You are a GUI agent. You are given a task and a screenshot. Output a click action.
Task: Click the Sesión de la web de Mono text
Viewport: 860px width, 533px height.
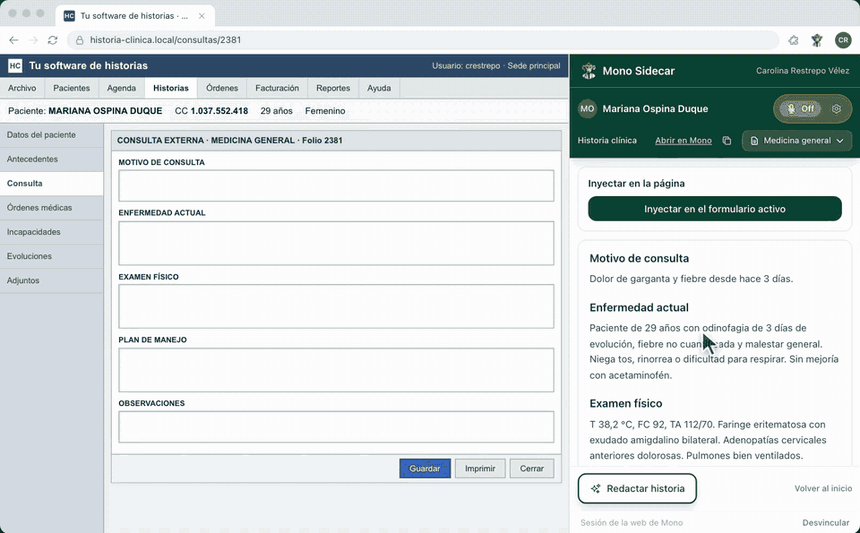(x=631, y=523)
